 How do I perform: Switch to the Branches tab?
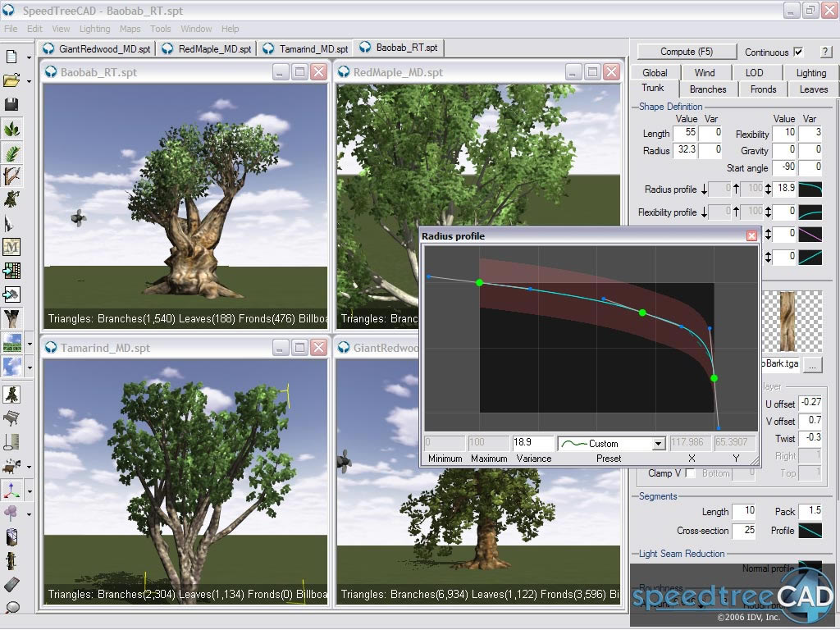click(708, 89)
